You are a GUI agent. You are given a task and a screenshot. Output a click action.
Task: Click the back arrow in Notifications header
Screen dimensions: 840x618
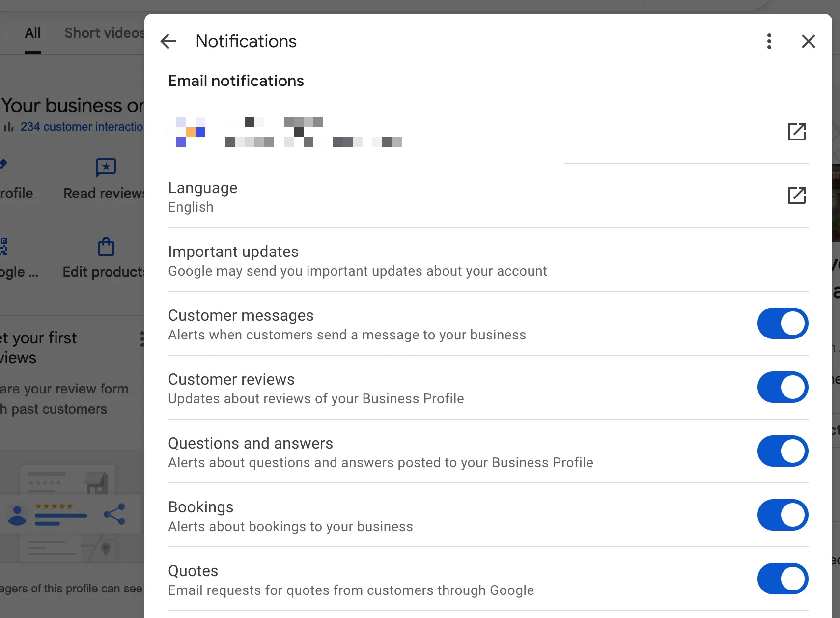(168, 41)
